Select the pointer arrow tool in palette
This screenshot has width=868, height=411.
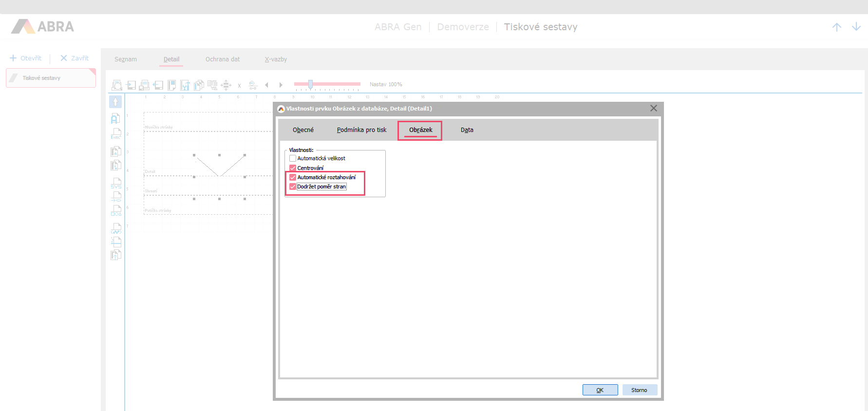point(115,102)
